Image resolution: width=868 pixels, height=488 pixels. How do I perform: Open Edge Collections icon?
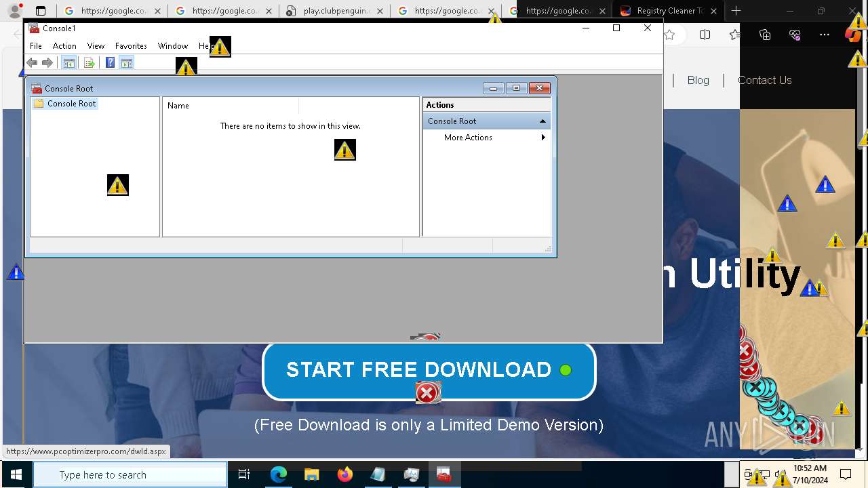(765, 35)
